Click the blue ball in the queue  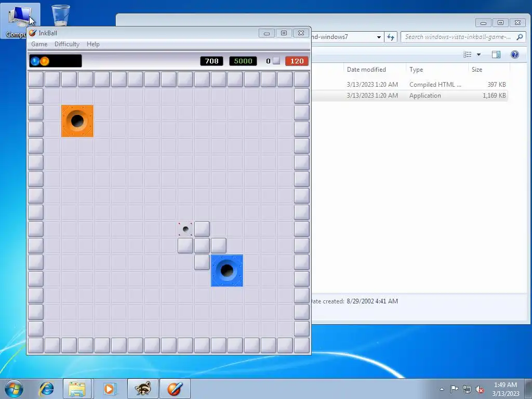tap(35, 61)
